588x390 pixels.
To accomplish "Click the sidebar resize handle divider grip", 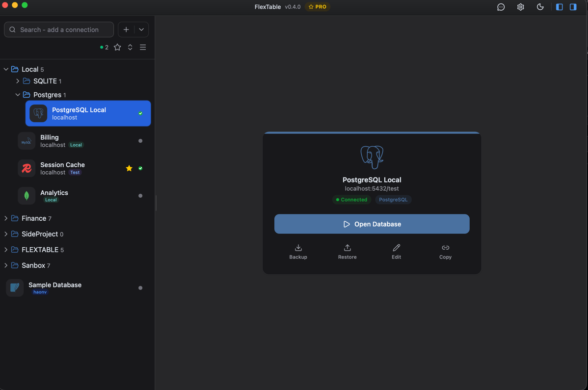I will point(156,203).
